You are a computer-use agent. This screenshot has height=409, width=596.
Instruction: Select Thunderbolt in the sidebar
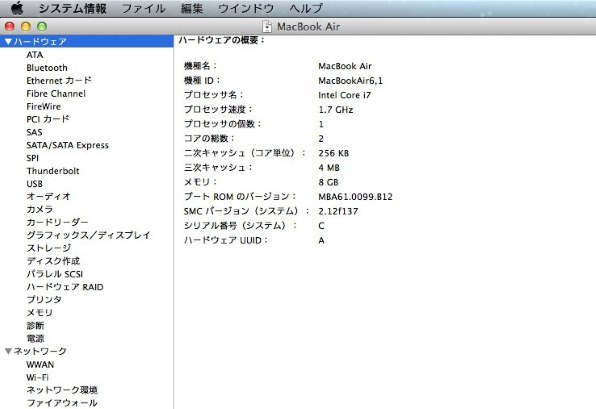[x=53, y=171]
